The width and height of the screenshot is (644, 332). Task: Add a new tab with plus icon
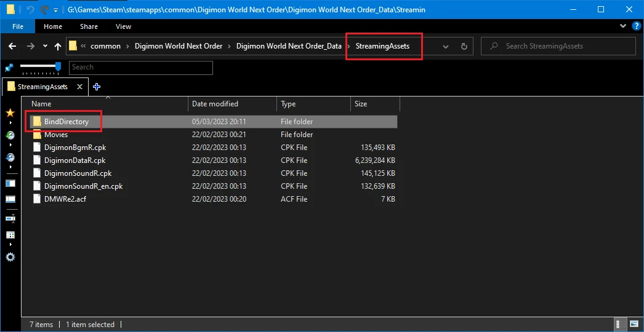tap(97, 87)
